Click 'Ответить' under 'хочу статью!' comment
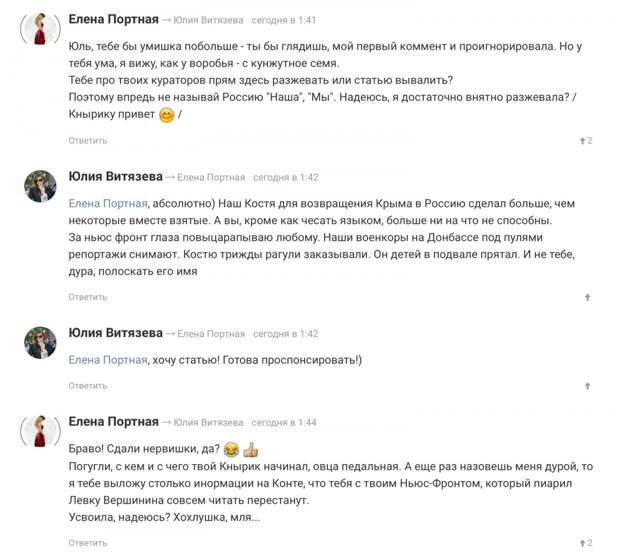620x556 pixels. (88, 386)
